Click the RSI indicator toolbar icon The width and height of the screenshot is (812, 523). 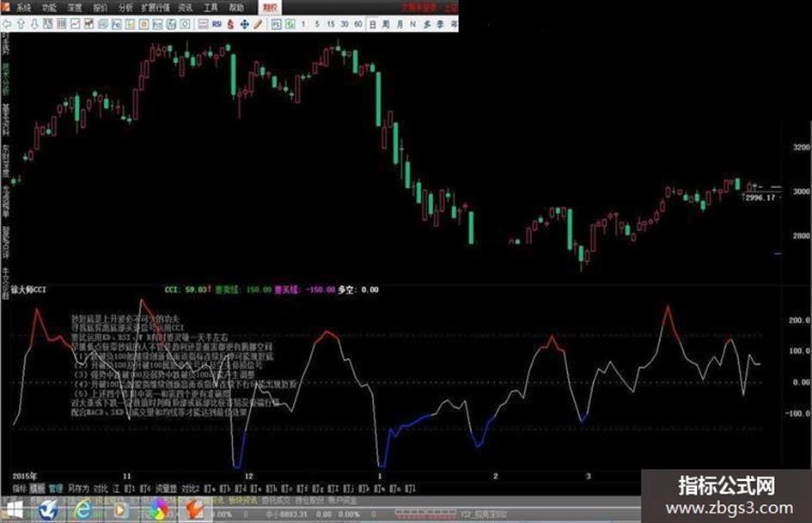coord(217,24)
